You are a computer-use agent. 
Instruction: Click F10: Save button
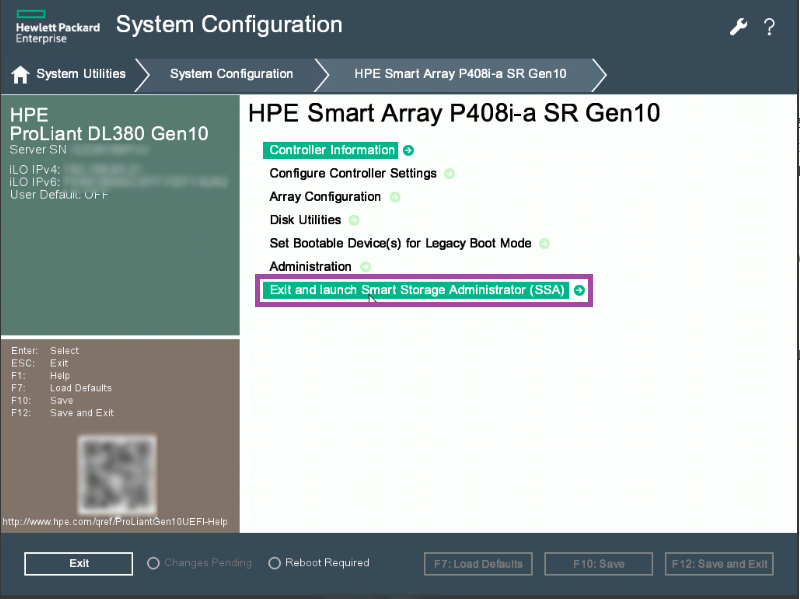598,564
